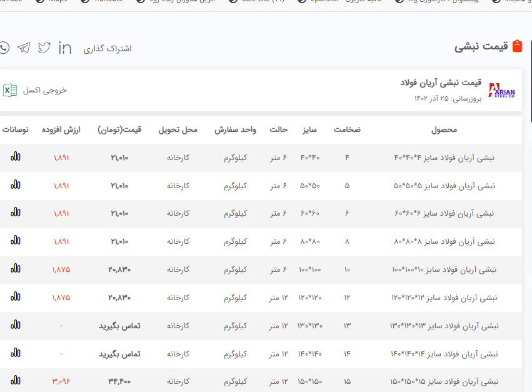
Task: Click the خروجی اکسل export link
Action: click(45, 90)
